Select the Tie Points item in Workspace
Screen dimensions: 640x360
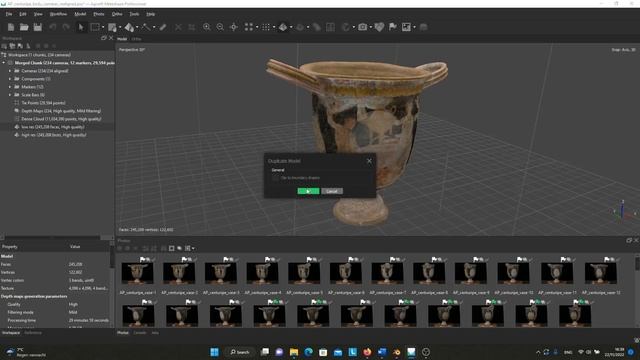[x=43, y=103]
